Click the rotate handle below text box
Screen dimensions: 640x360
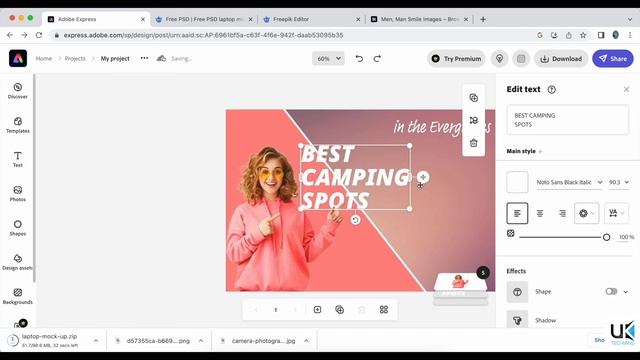pos(356,220)
